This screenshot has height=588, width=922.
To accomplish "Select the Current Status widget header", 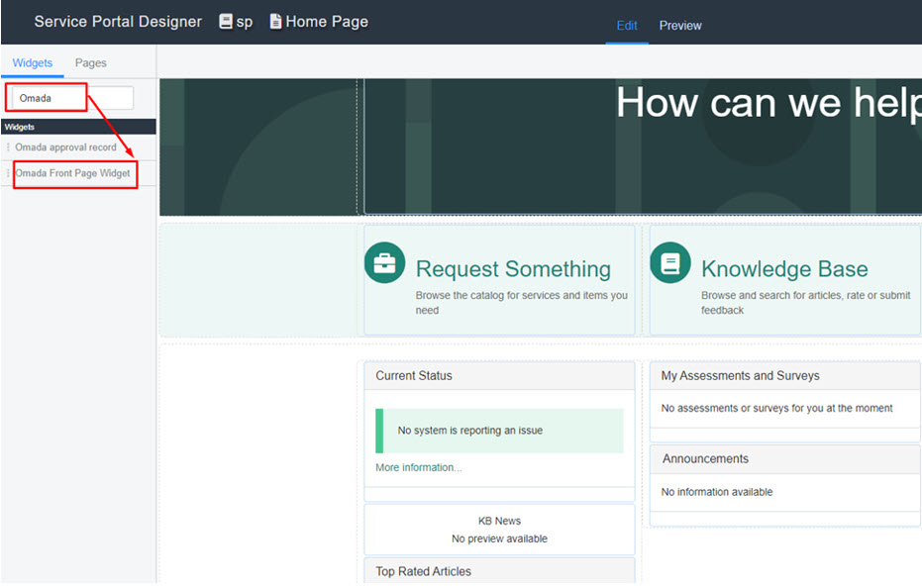I will 499,376.
